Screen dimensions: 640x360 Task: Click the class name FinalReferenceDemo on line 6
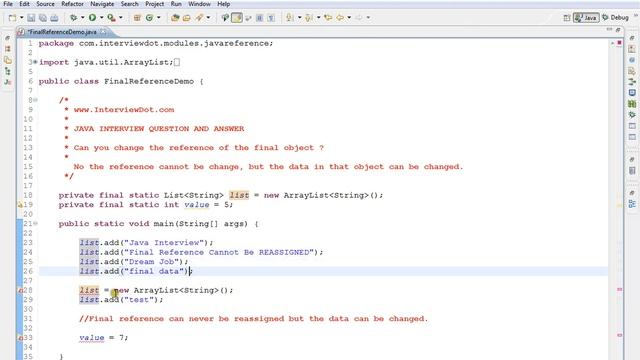pyautogui.click(x=149, y=81)
